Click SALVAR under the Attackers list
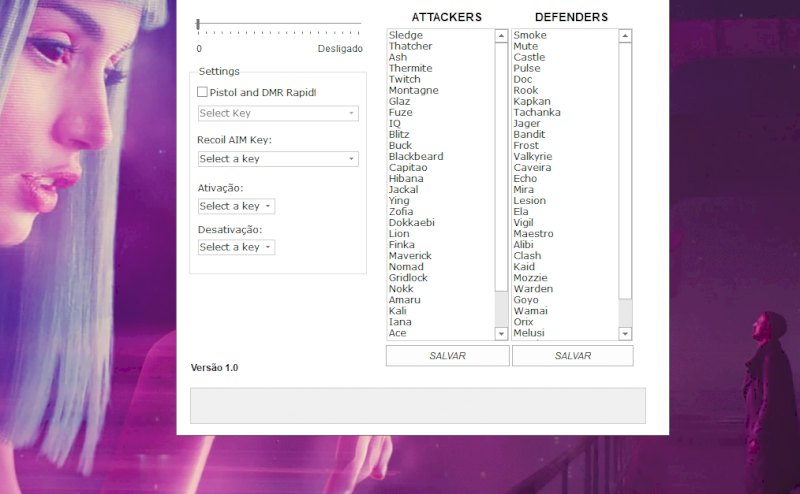Screen dimensions: 800x494 coord(447,356)
